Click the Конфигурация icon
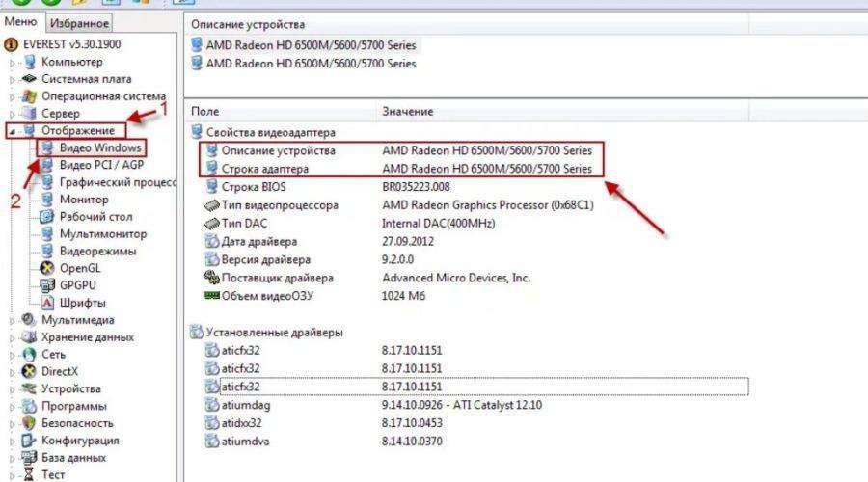Image resolution: width=868 pixels, height=482 pixels. (x=29, y=440)
